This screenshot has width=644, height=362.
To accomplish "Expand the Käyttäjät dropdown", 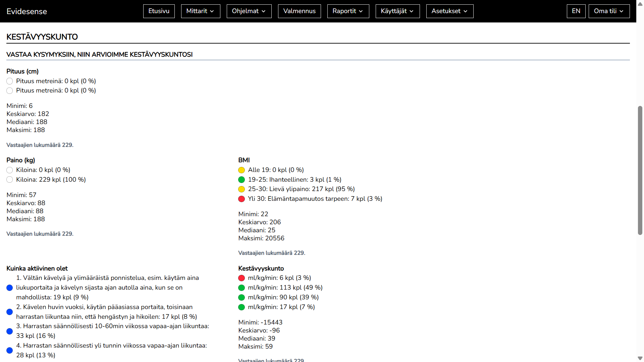I will 397,11.
